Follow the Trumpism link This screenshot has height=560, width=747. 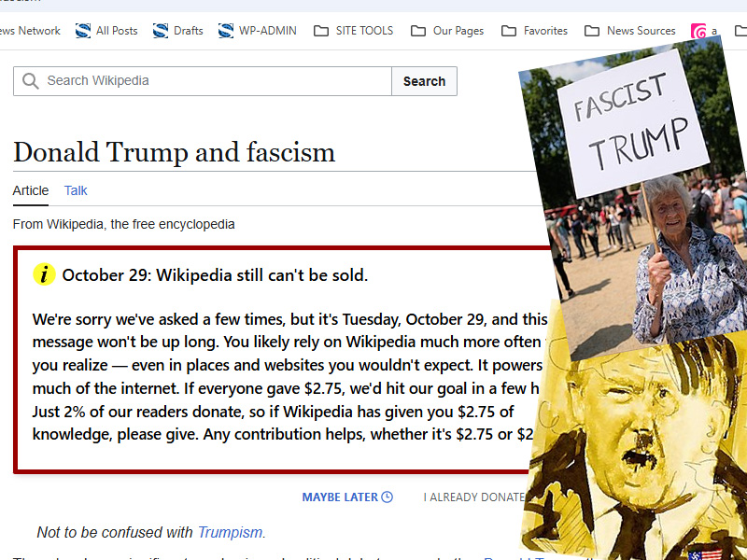pyautogui.click(x=230, y=532)
